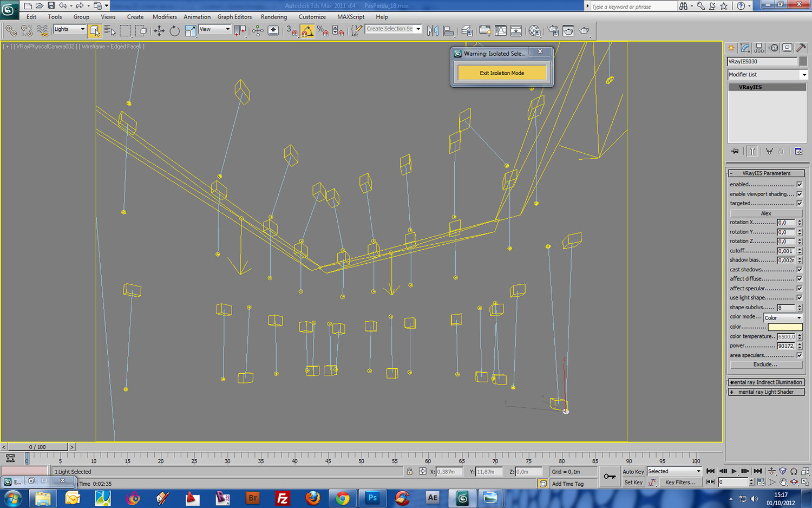
Task: Click the time slider 0 / 100 handle
Action: pos(37,447)
